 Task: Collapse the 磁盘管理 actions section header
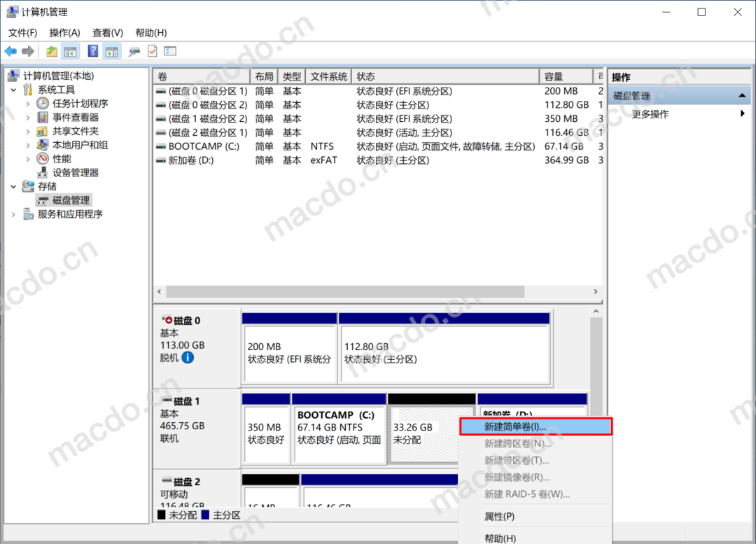tap(742, 96)
